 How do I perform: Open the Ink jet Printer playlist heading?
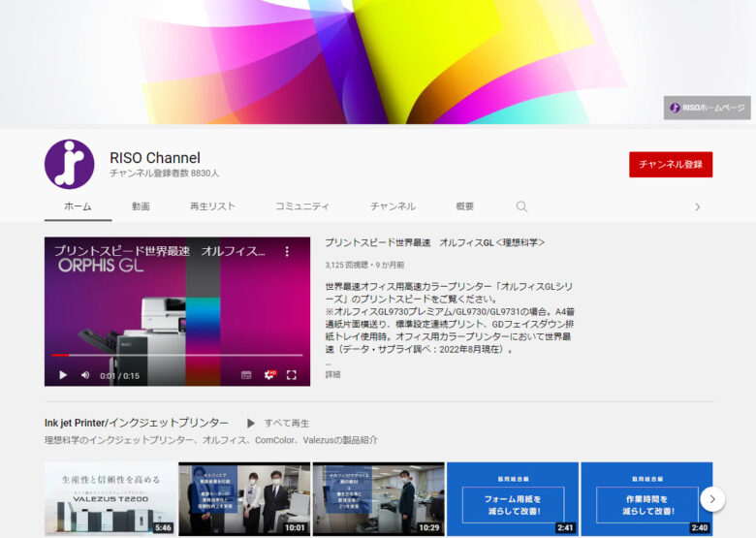137,423
